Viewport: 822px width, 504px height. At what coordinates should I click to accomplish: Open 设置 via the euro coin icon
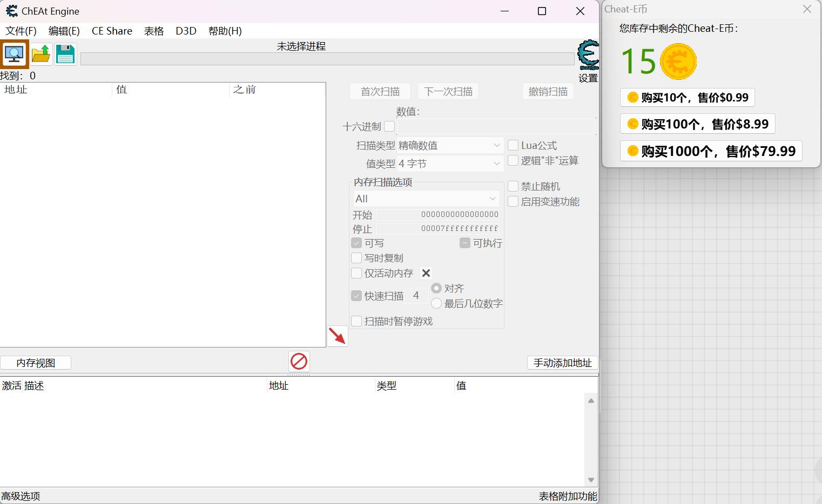[588, 54]
